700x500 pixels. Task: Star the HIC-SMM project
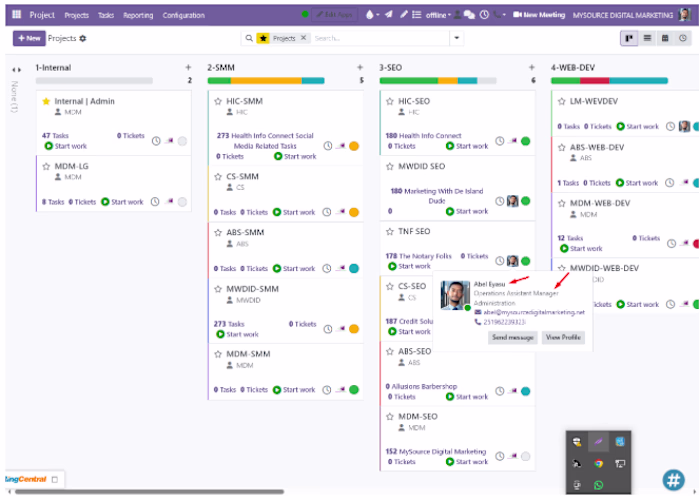click(x=218, y=101)
